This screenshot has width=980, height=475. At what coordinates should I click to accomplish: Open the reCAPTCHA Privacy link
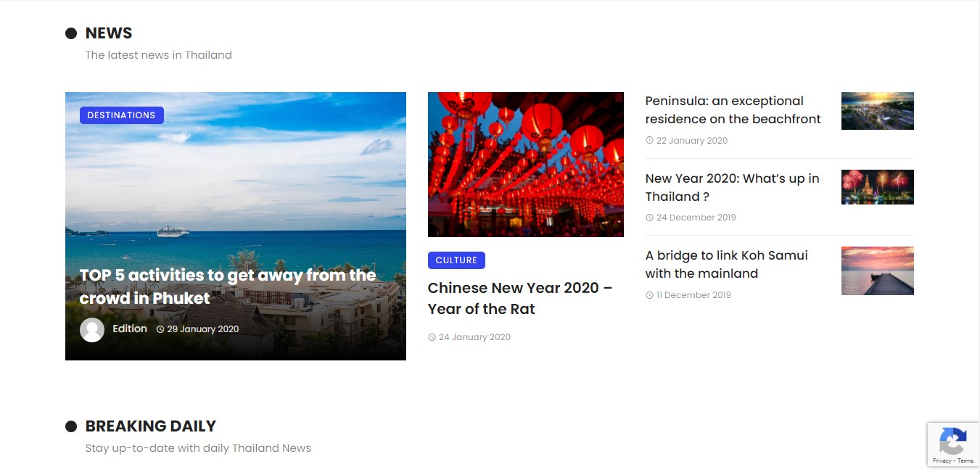[x=942, y=460]
